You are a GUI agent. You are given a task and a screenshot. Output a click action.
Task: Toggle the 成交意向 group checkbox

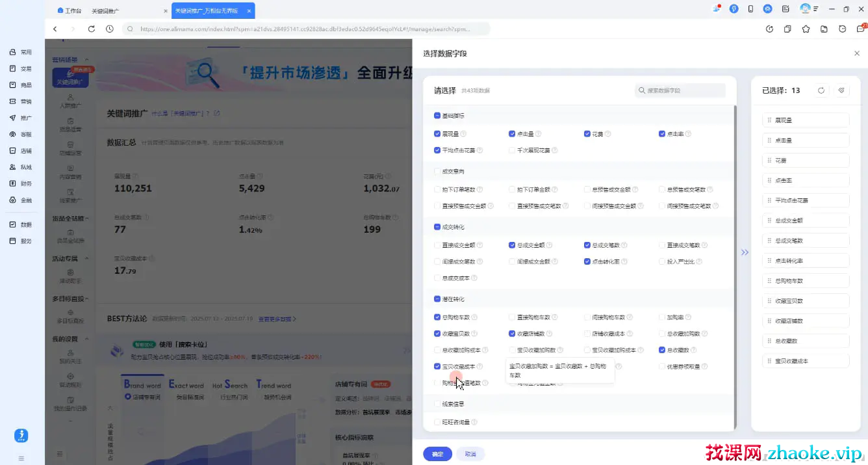pyautogui.click(x=437, y=172)
